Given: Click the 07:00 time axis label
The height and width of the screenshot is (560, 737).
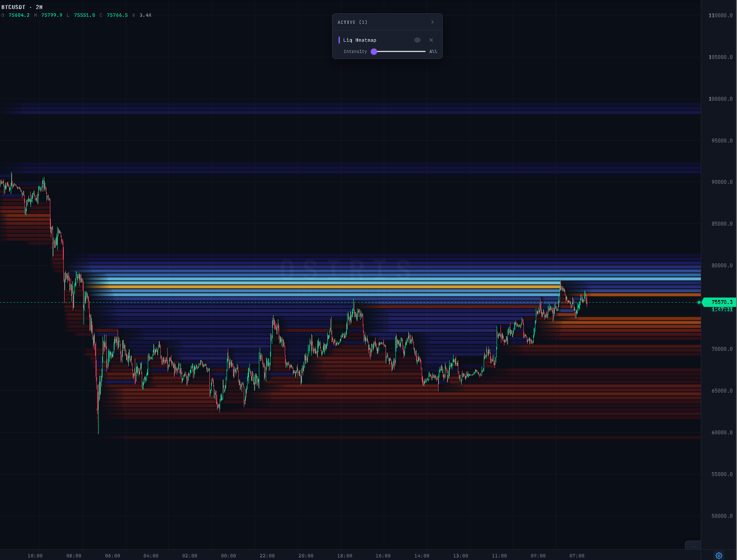Looking at the screenshot, I should pyautogui.click(x=577, y=556).
